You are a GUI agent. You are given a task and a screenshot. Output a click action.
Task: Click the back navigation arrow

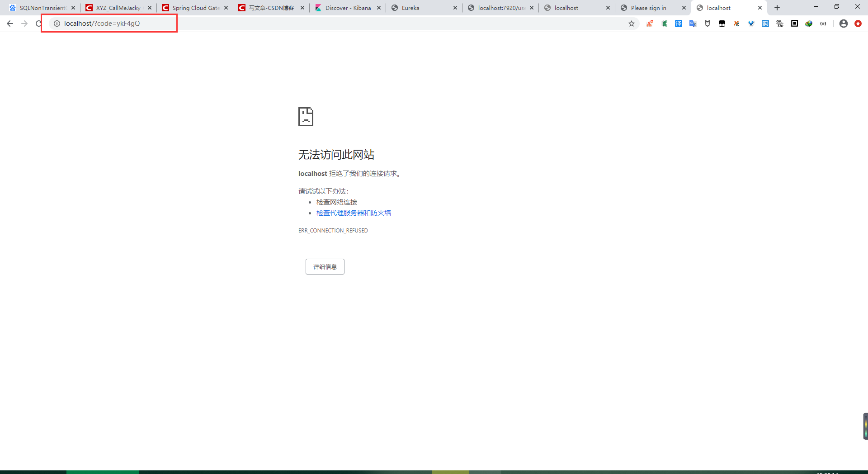[x=9, y=24]
